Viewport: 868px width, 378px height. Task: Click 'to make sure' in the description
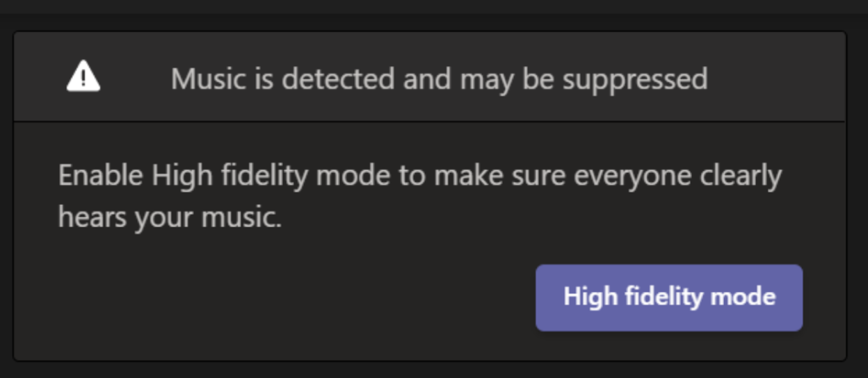[481, 177]
